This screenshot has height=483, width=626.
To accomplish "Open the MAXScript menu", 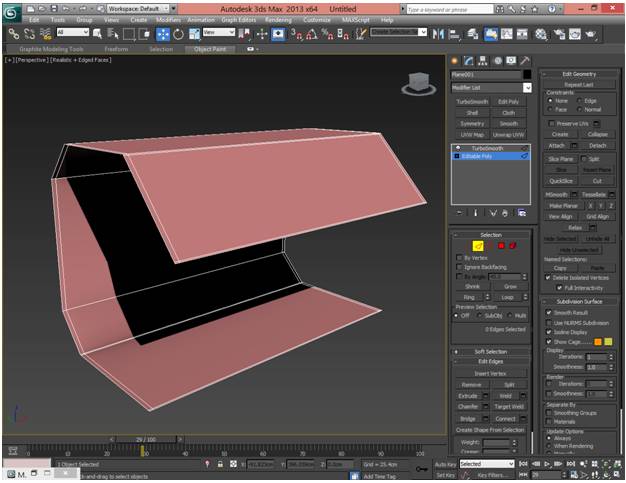I will tap(356, 20).
